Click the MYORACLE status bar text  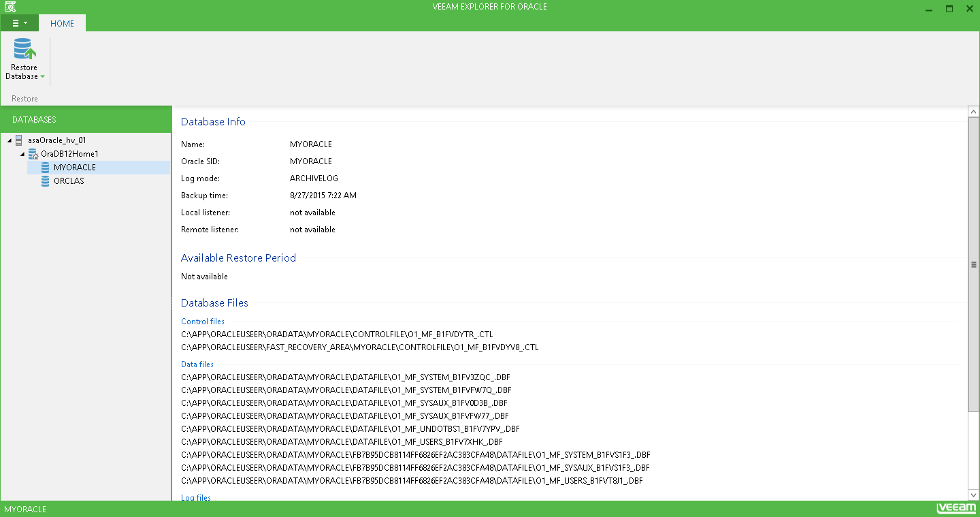click(25, 510)
